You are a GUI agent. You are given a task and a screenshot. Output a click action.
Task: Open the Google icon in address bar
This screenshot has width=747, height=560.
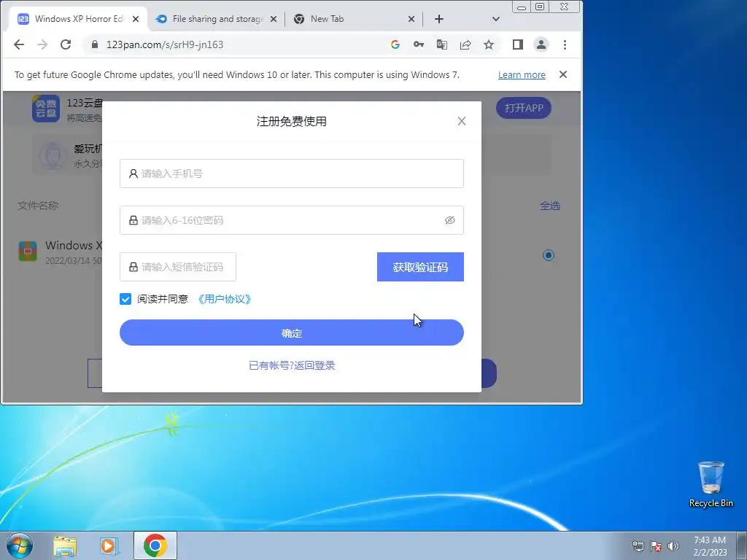pyautogui.click(x=395, y=44)
